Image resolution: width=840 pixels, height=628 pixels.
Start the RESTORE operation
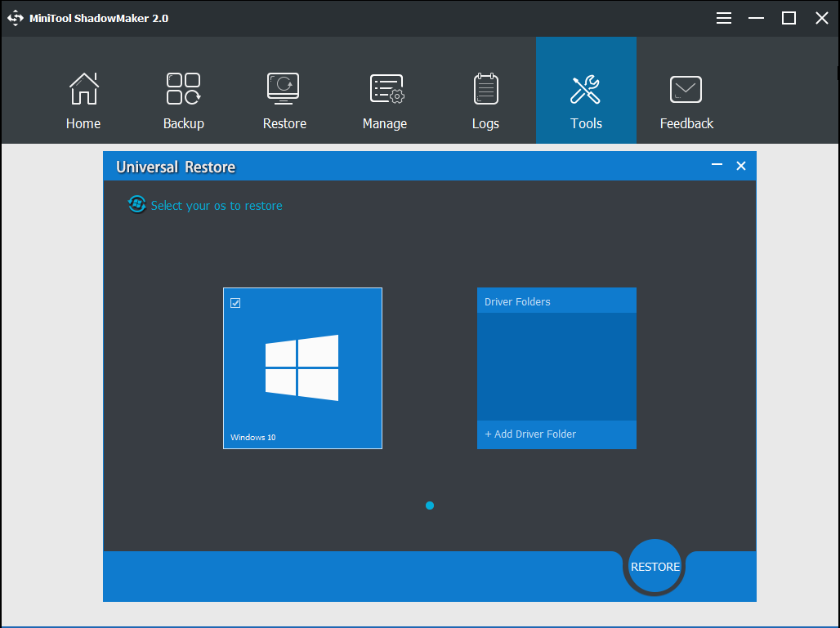(x=655, y=567)
